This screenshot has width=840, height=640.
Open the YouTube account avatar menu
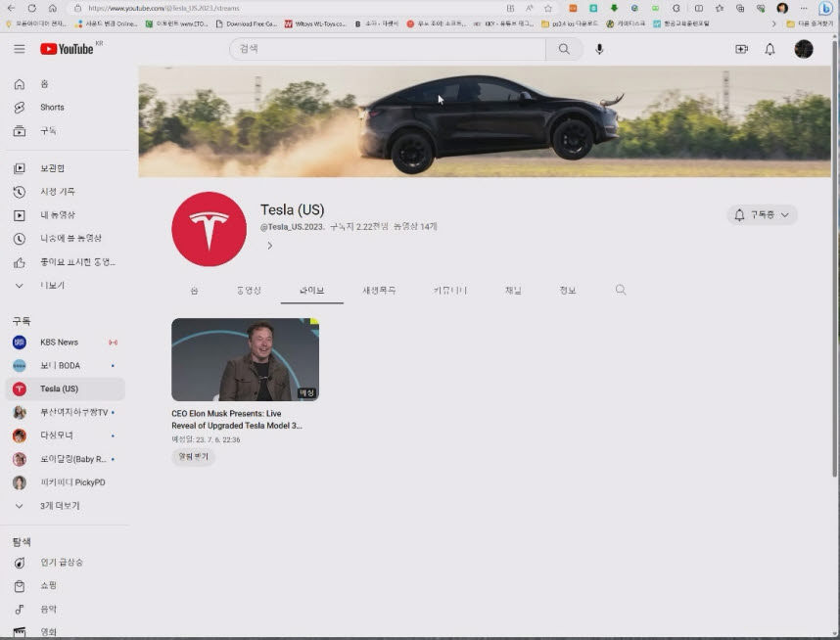click(x=804, y=49)
